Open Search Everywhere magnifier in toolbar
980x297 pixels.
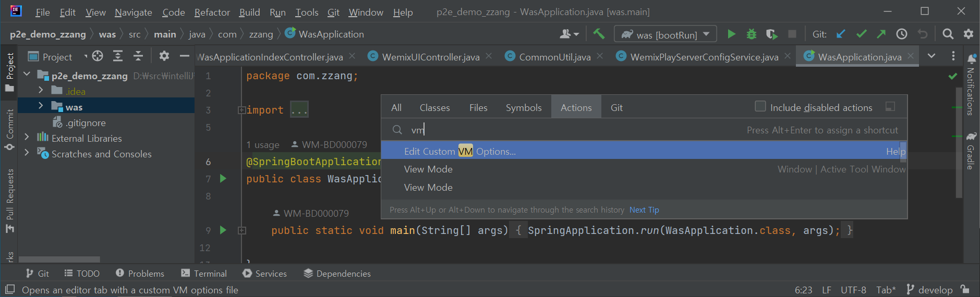[x=948, y=34]
